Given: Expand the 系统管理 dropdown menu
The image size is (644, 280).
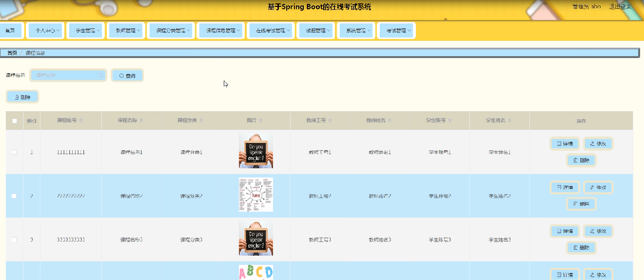Looking at the screenshot, I should [356, 30].
